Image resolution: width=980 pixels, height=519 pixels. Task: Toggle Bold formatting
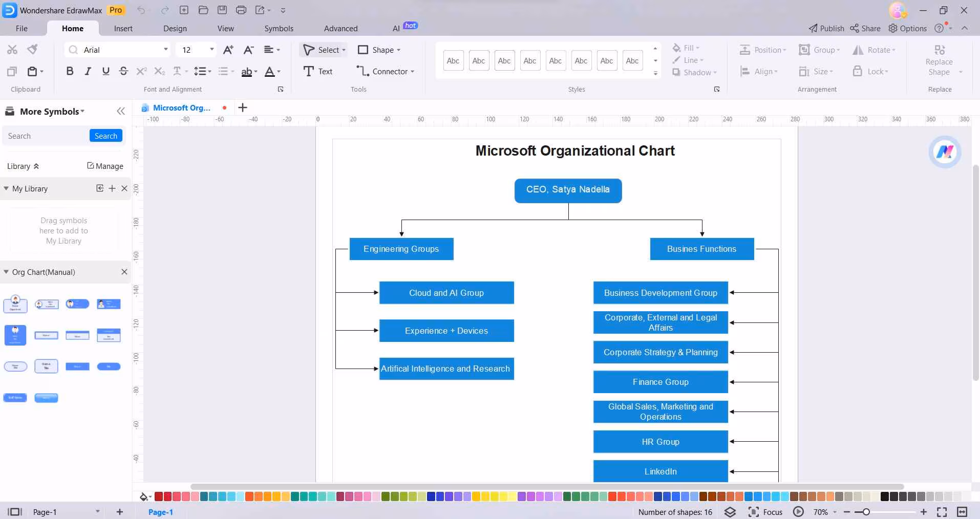pos(70,71)
